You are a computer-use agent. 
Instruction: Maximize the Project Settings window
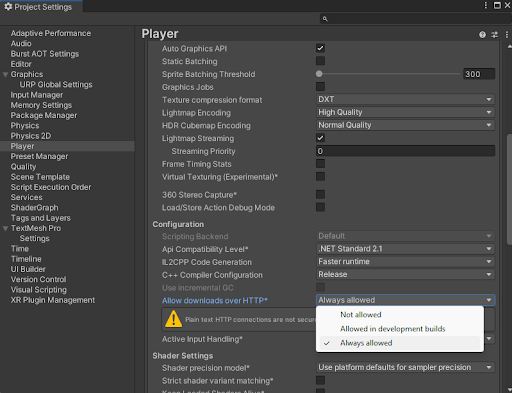497,5
